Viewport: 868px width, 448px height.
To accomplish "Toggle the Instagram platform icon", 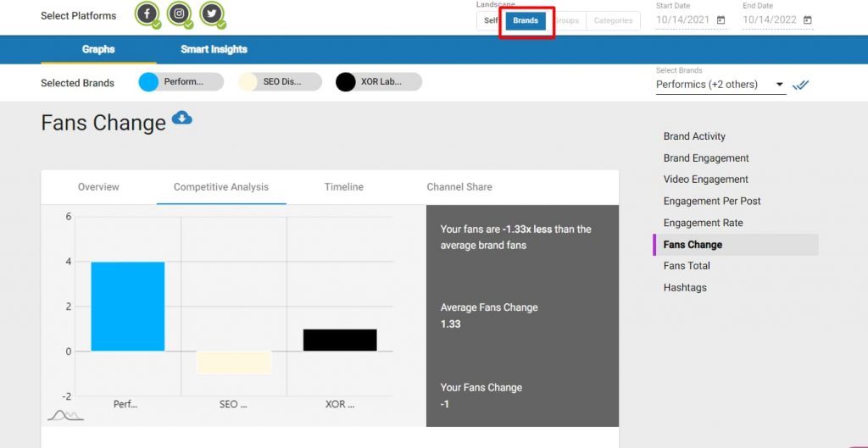I will click(179, 14).
